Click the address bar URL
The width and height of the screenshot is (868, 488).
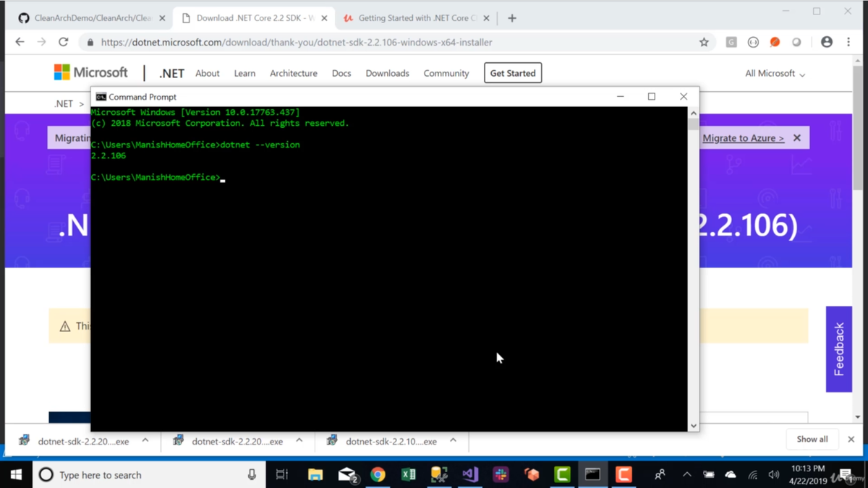point(297,43)
